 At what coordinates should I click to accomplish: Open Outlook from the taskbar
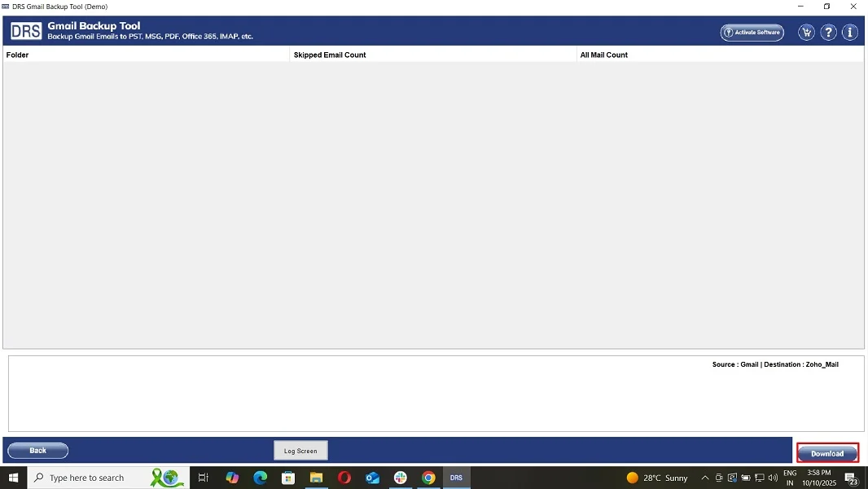click(x=373, y=478)
